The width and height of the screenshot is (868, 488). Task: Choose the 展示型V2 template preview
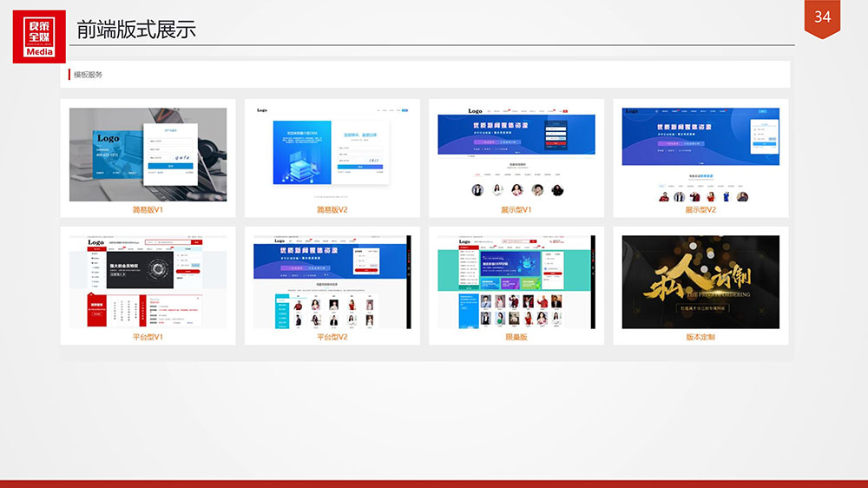[x=700, y=155]
